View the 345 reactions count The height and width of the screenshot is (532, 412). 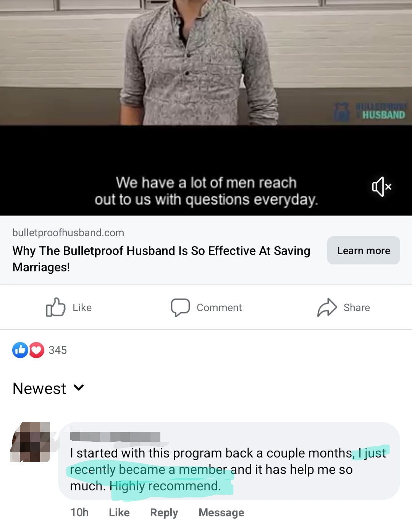point(58,350)
